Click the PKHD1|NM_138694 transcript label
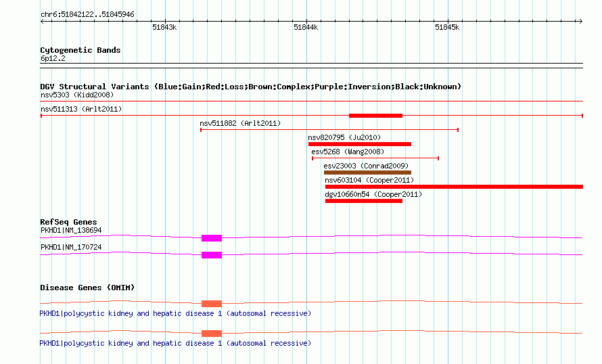 pos(71,231)
